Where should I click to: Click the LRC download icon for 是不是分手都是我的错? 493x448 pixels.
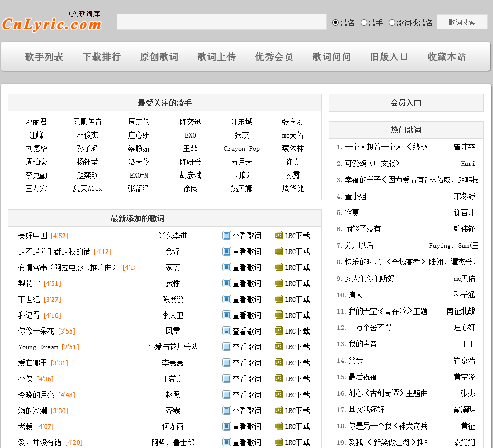278,251
